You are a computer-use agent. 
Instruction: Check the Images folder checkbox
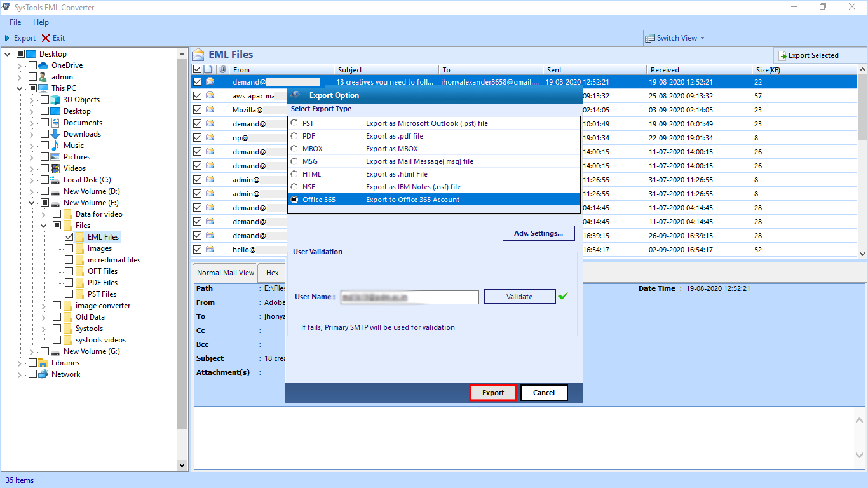(x=69, y=248)
